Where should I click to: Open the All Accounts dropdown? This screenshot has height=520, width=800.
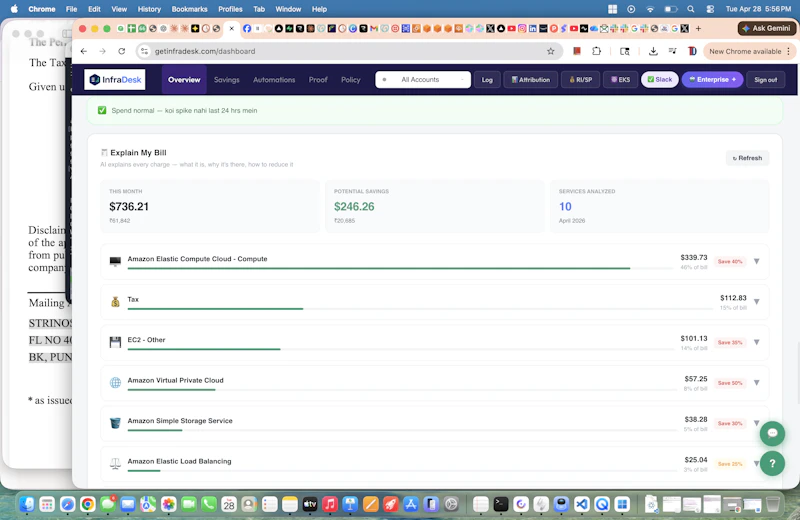[x=423, y=80]
